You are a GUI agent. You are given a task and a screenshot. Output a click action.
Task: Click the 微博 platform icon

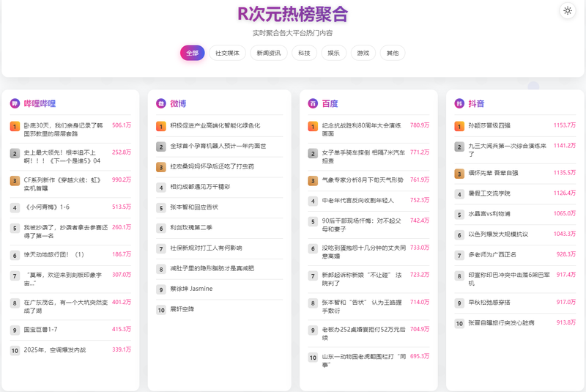[x=161, y=103]
